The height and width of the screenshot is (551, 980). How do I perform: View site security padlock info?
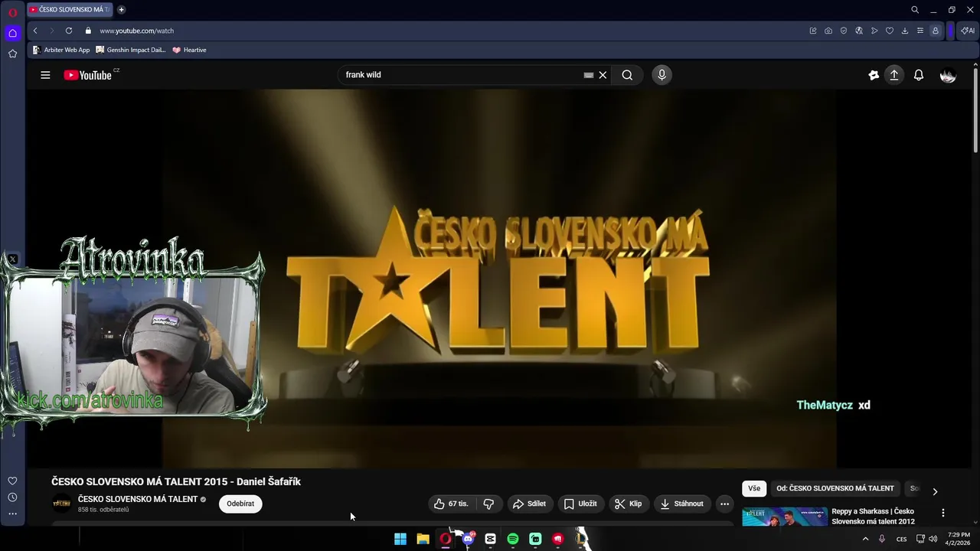[x=88, y=31]
